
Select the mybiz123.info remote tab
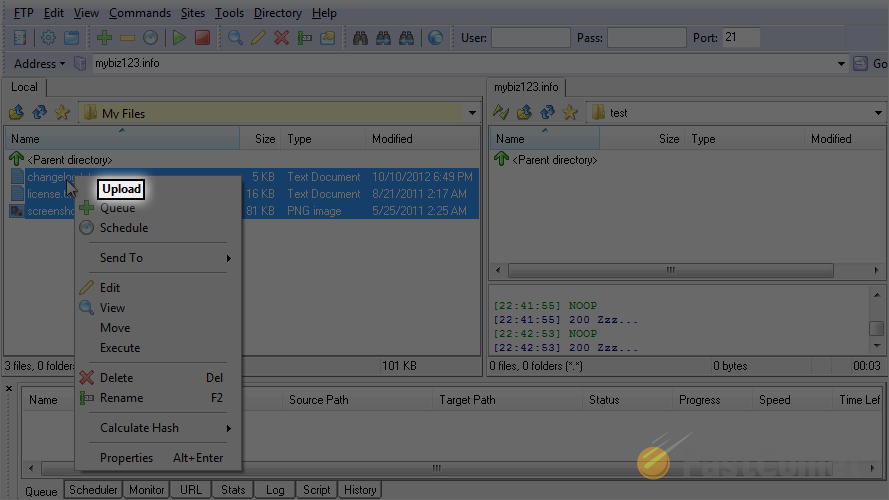526,87
